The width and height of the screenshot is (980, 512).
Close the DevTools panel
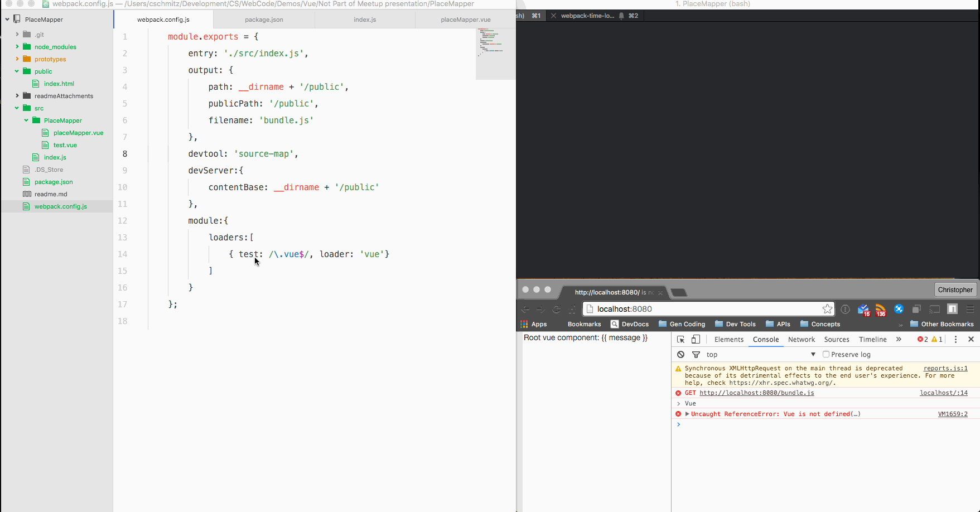point(971,339)
